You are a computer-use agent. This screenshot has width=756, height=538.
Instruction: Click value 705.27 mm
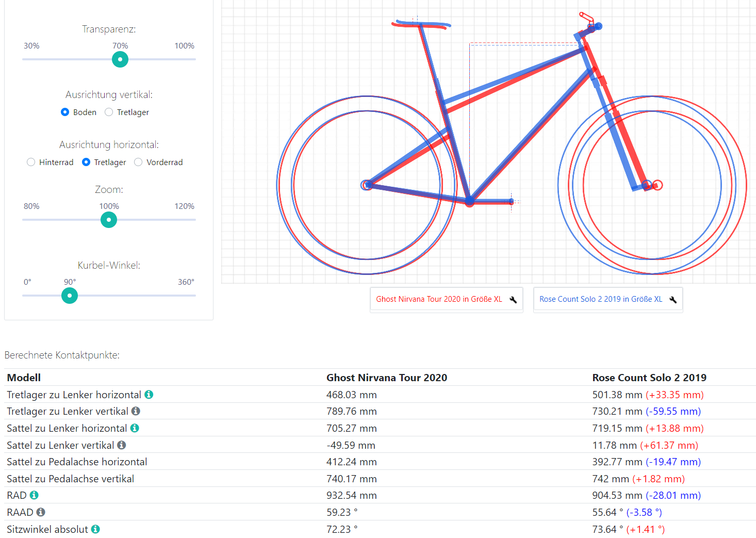[352, 428]
